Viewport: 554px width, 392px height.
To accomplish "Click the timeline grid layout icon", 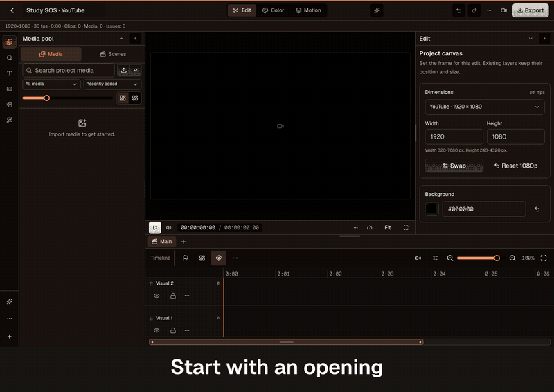I will pyautogui.click(x=202, y=258).
